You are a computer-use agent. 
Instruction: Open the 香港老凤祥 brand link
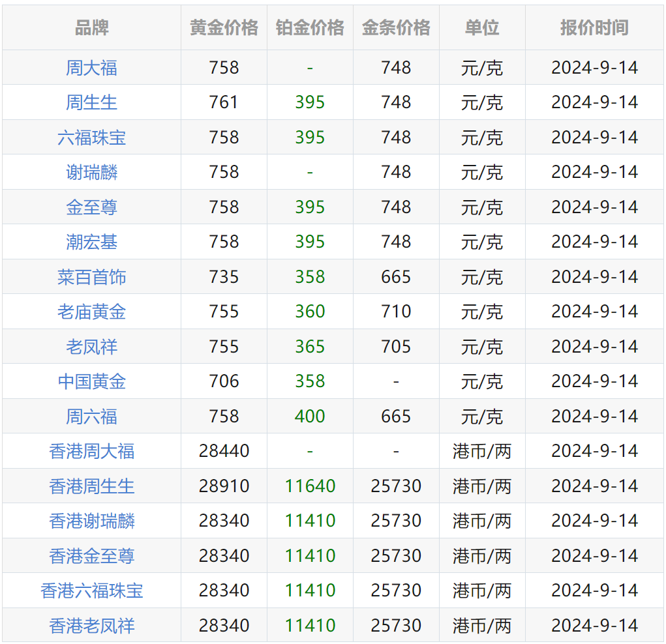pos(90,625)
